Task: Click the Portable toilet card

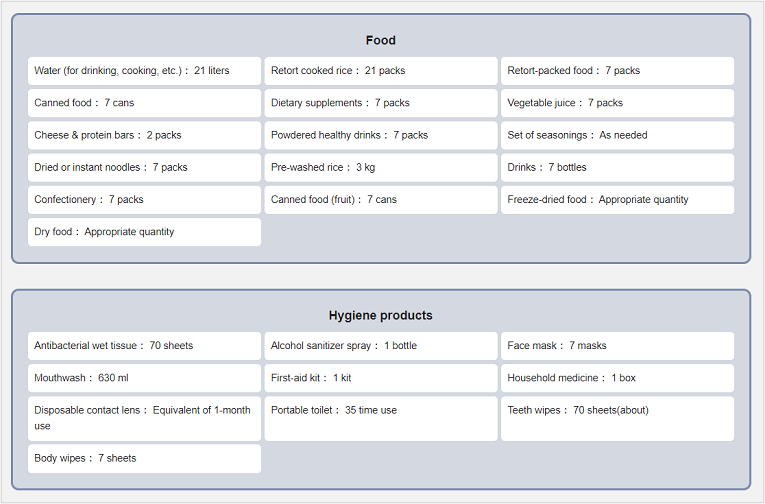Action: click(x=381, y=418)
